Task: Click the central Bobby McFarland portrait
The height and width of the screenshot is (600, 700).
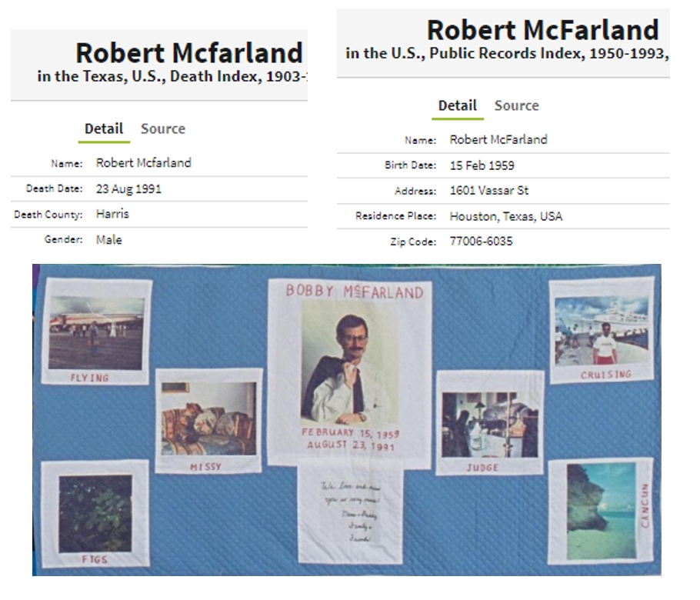Action: [x=350, y=362]
